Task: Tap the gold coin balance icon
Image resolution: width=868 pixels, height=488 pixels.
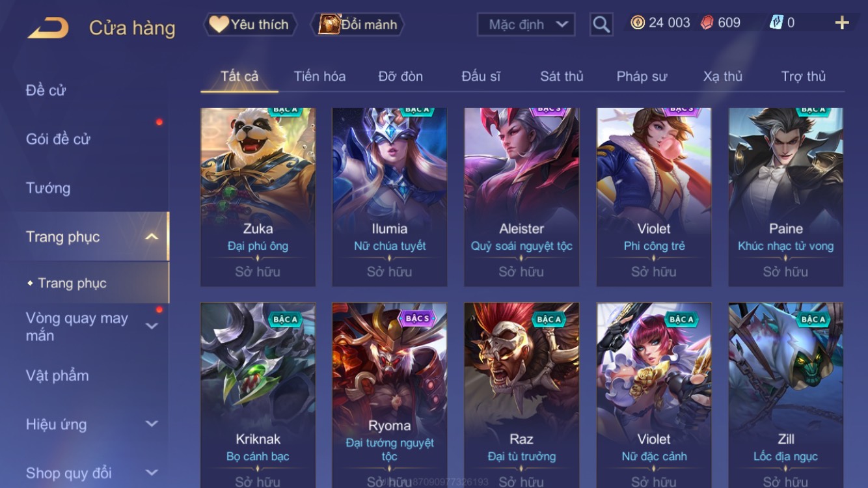Action: point(638,23)
